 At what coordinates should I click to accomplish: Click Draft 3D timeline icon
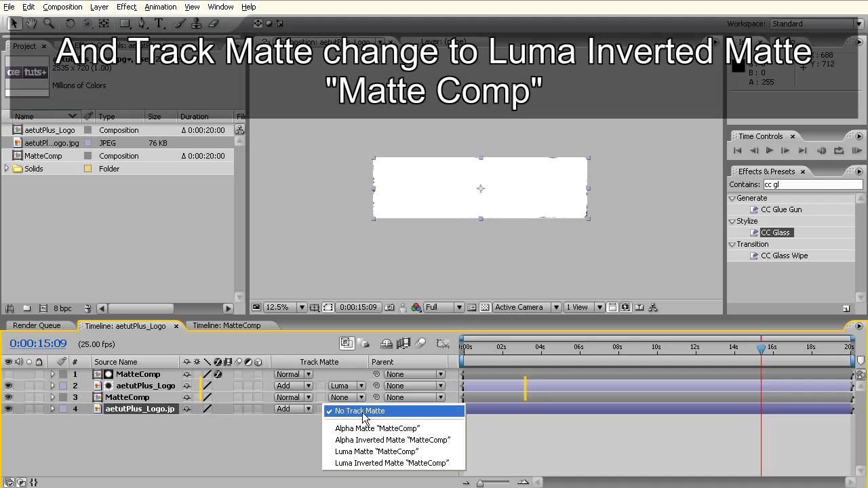coord(363,343)
